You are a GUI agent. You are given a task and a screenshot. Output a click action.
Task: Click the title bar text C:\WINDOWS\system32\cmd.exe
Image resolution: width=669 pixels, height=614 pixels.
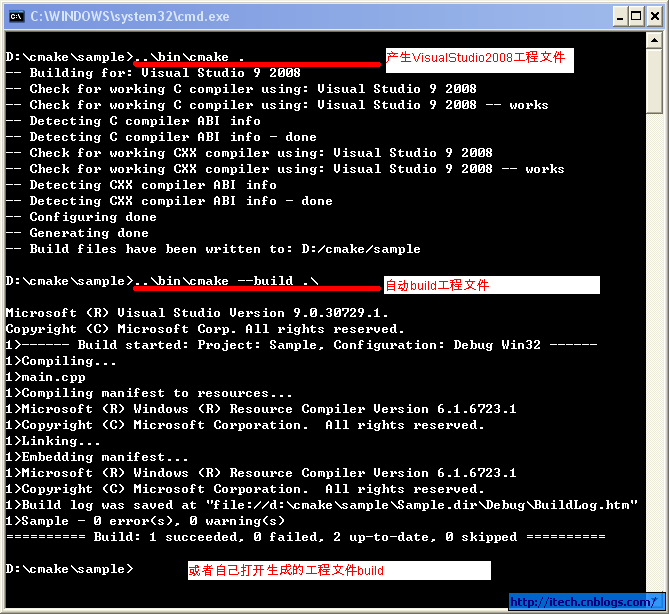tap(130, 17)
